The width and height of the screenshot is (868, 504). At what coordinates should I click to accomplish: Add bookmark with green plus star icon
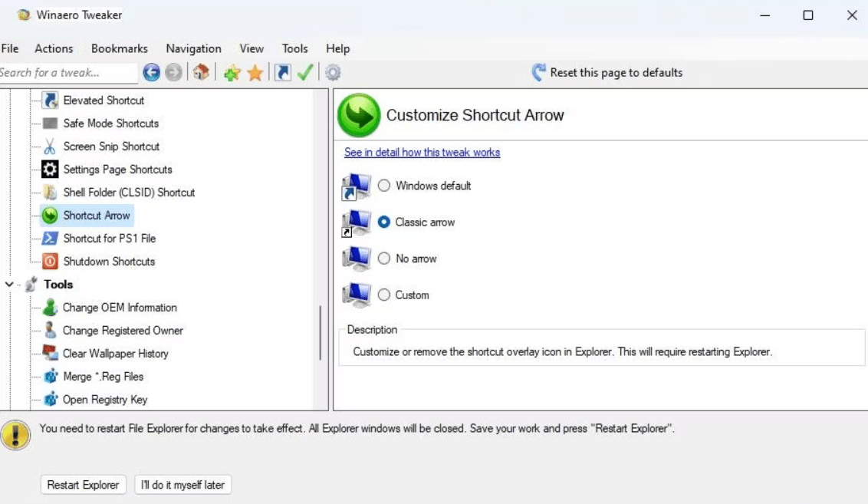(x=232, y=73)
